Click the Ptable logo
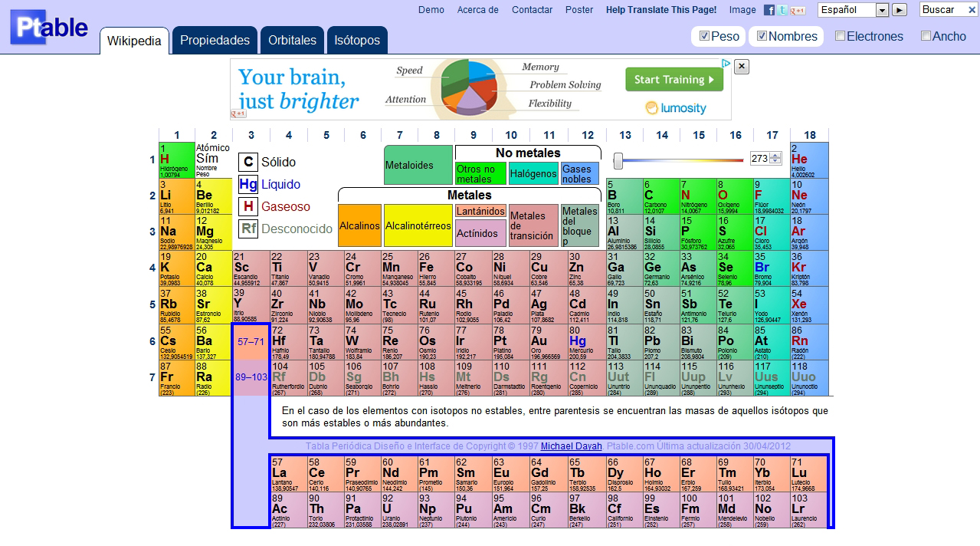Viewport: 980px width, 546px height. tap(50, 28)
